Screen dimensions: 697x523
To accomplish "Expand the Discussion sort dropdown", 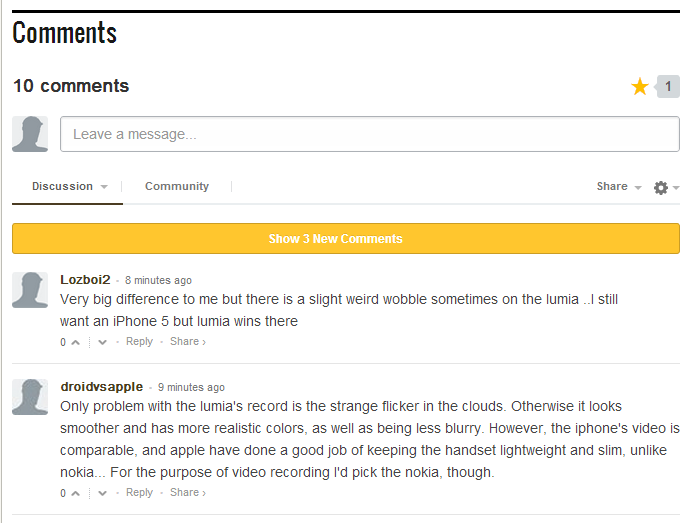I will click(69, 187).
